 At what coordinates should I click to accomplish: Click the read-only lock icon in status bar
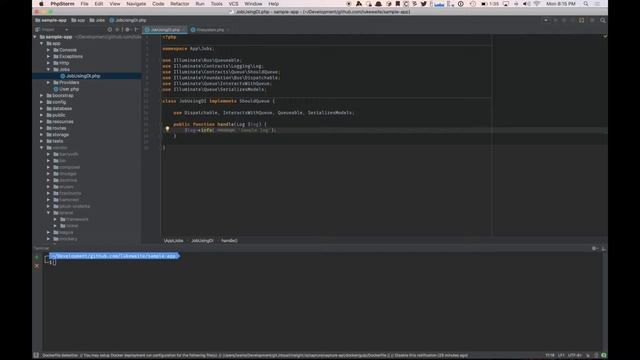pyautogui.click(x=588, y=355)
